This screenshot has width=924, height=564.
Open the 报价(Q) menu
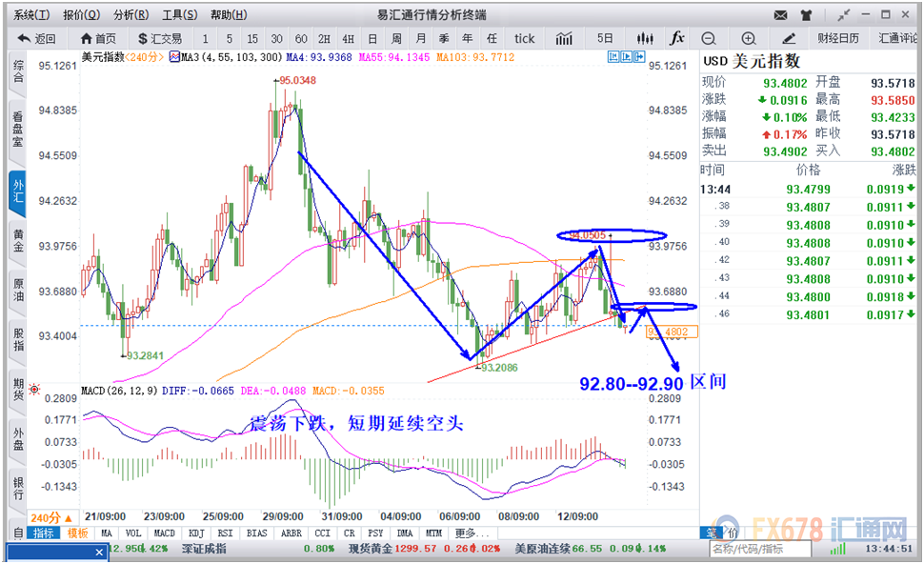pos(81,14)
